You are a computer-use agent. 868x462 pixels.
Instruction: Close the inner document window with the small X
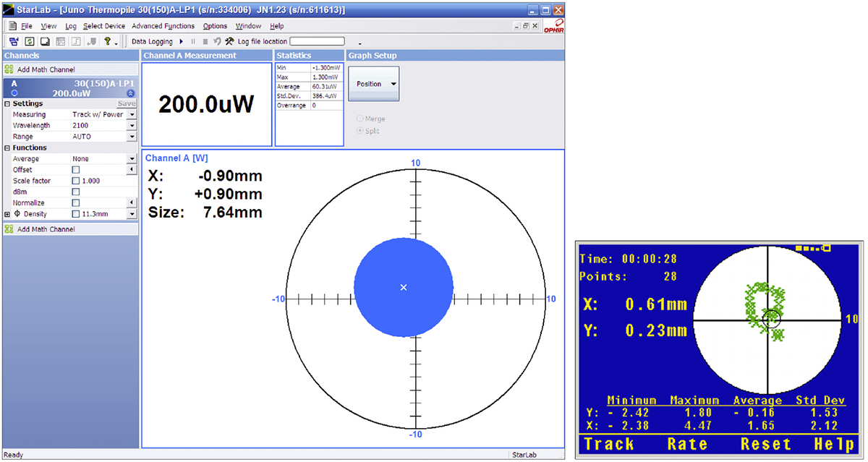(x=535, y=26)
